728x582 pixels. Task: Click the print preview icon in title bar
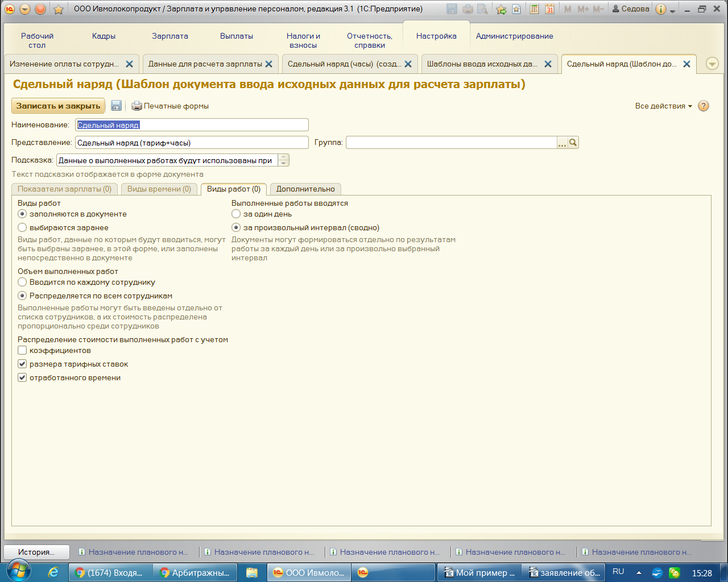click(482, 9)
